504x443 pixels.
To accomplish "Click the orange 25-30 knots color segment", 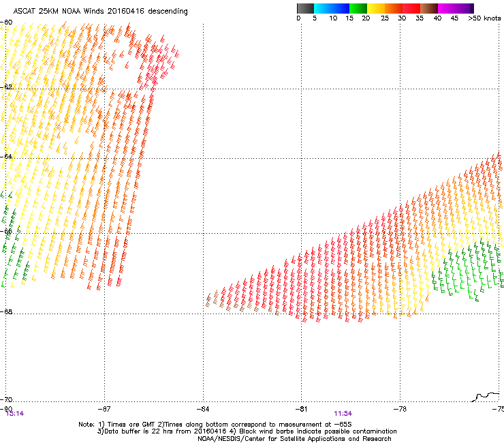I will coord(394,8).
